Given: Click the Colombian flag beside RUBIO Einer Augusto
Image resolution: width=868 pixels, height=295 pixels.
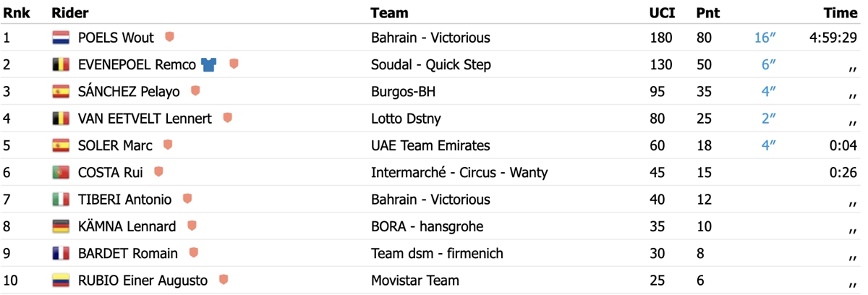Looking at the screenshot, I should tap(61, 281).
